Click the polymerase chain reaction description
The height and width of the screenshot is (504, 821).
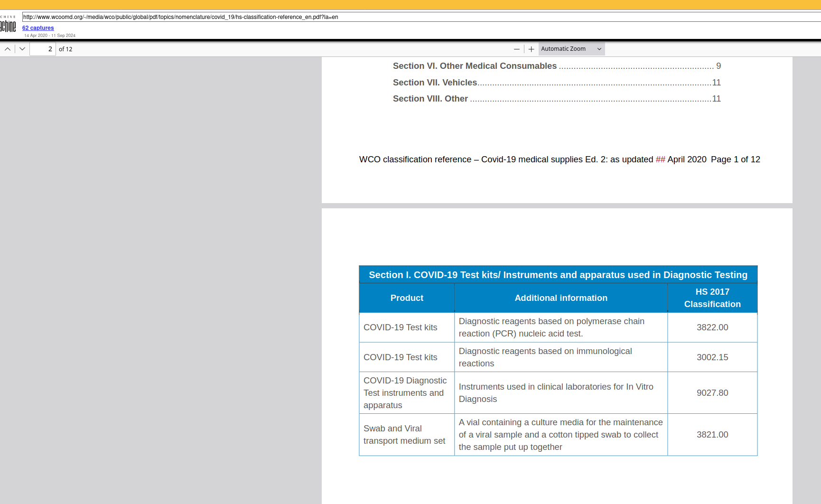(561, 327)
